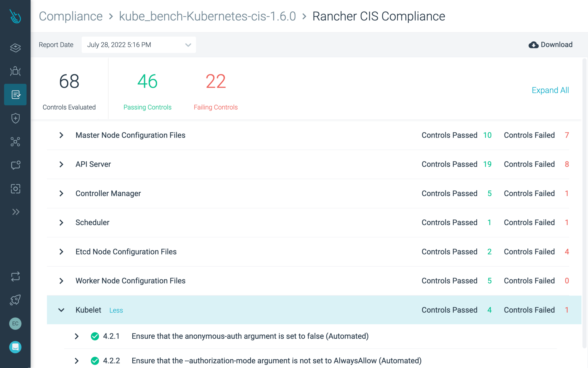Expand the Master Node Configuration Files section
This screenshot has height=368, width=588.
pyautogui.click(x=61, y=135)
